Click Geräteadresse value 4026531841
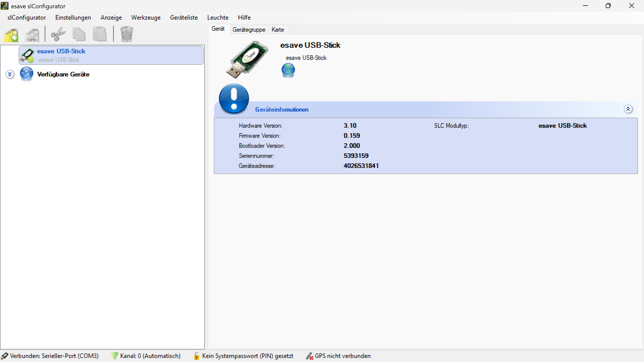The height and width of the screenshot is (362, 644). 361,166
